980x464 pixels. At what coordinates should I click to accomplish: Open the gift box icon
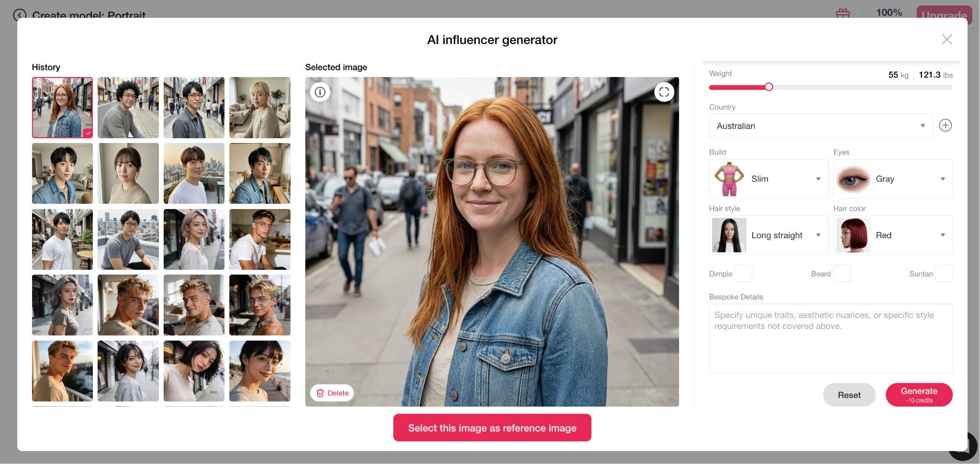[843, 13]
